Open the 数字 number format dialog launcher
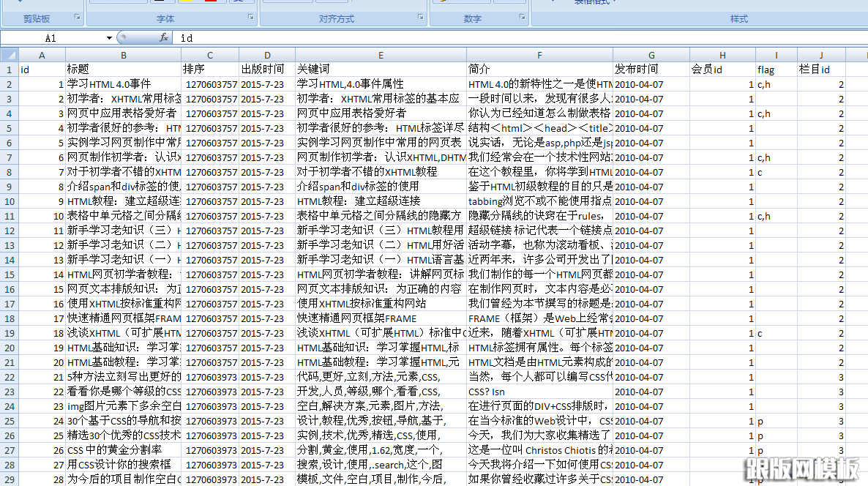This screenshot has width=868, height=486. click(522, 18)
